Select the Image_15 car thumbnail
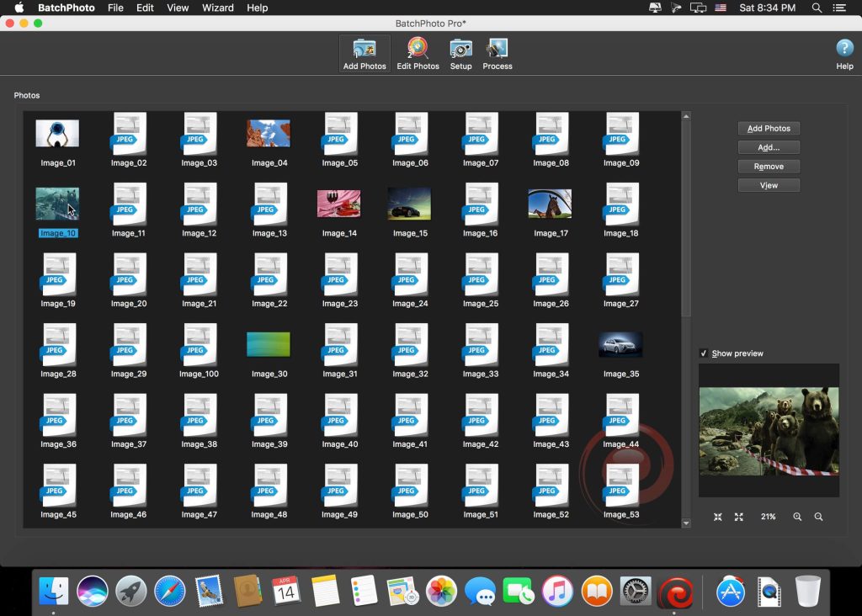 [x=409, y=204]
